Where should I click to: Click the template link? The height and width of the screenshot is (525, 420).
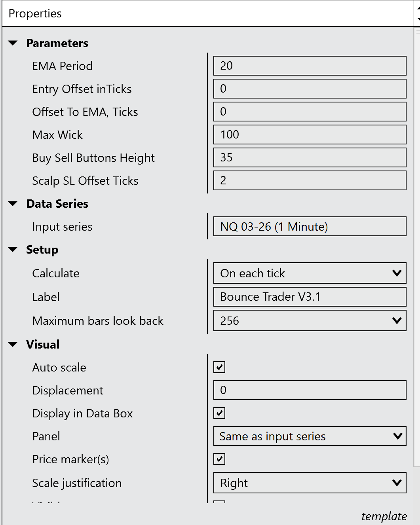coord(384,516)
